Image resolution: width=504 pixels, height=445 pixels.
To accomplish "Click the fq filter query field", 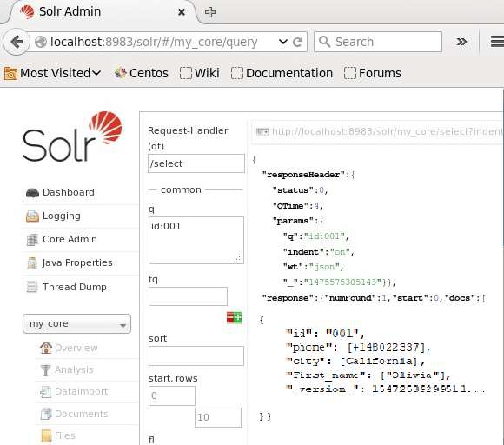I will 188,296.
